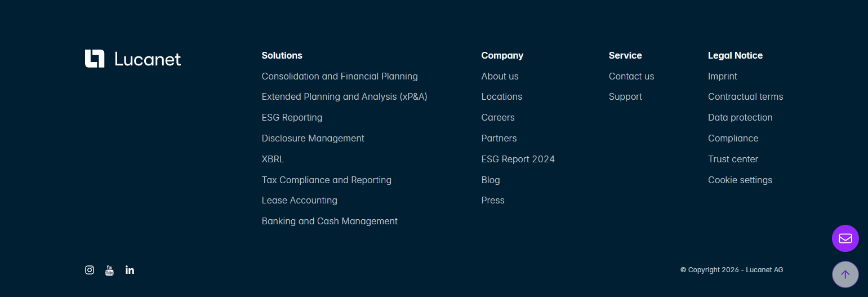This screenshot has height=297, width=868.
Task: Go to the About us page
Action: coord(500,76)
